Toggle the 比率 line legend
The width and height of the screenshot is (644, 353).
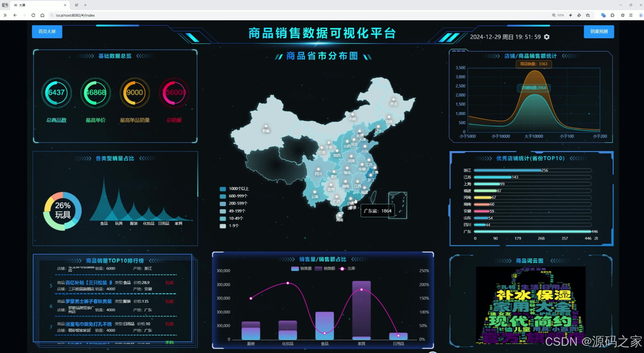[x=347, y=269]
